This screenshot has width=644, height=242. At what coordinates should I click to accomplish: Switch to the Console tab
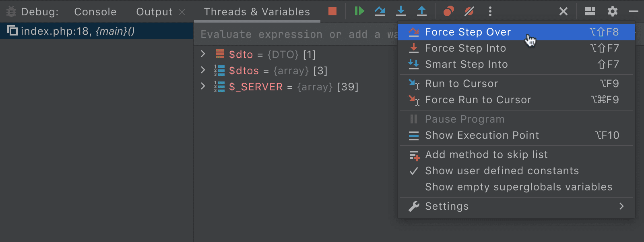(x=95, y=12)
